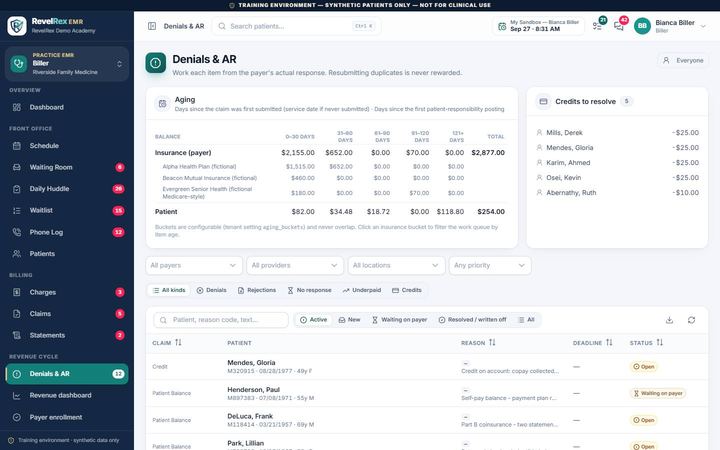Click the Aging calendar icon
This screenshot has width=720, height=450.
[x=162, y=104]
